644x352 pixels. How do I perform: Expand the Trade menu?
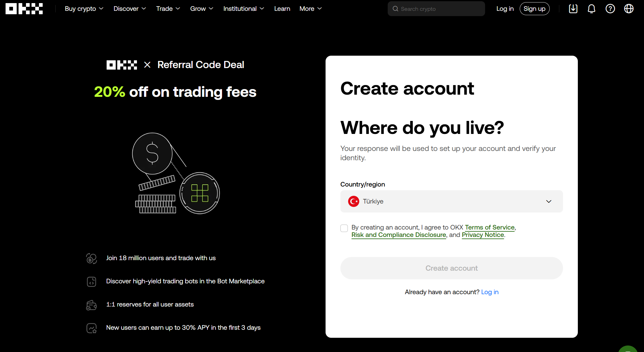click(x=168, y=9)
